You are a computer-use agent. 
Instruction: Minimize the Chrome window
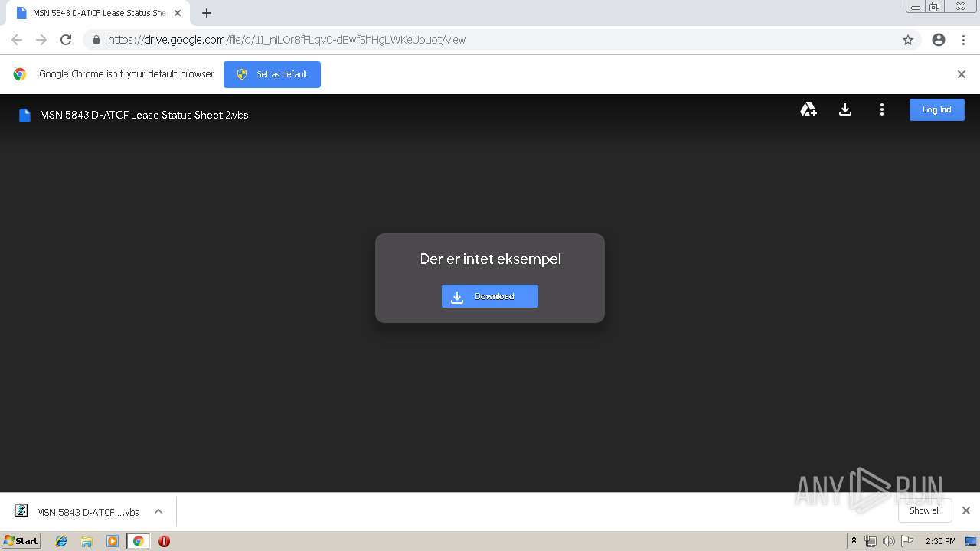915,7
